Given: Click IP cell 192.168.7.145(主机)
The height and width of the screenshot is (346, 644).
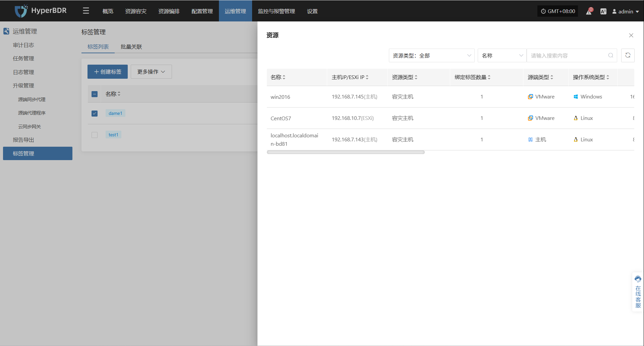Looking at the screenshot, I should coord(354,97).
